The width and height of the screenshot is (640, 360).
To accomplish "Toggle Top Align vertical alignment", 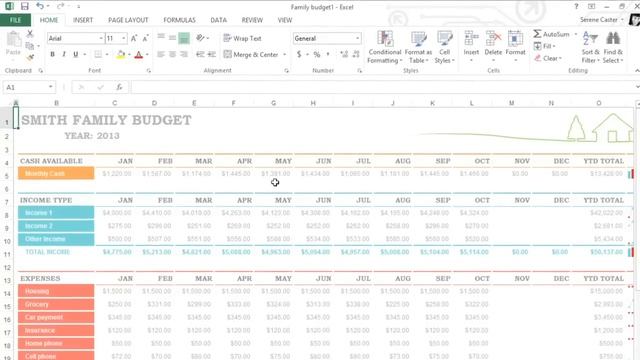I will [x=161, y=38].
